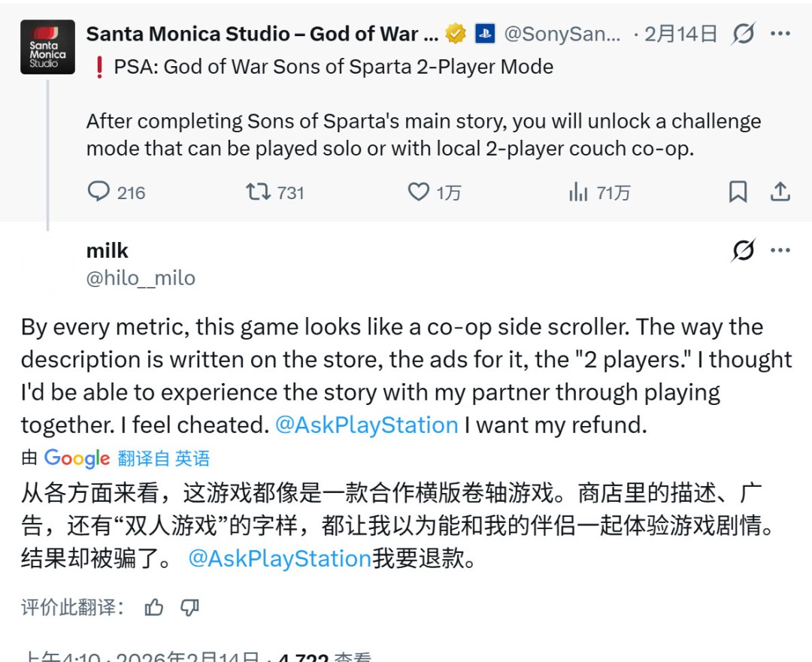View analytics showing 71万 views
The height and width of the screenshot is (662, 812).
578,192
